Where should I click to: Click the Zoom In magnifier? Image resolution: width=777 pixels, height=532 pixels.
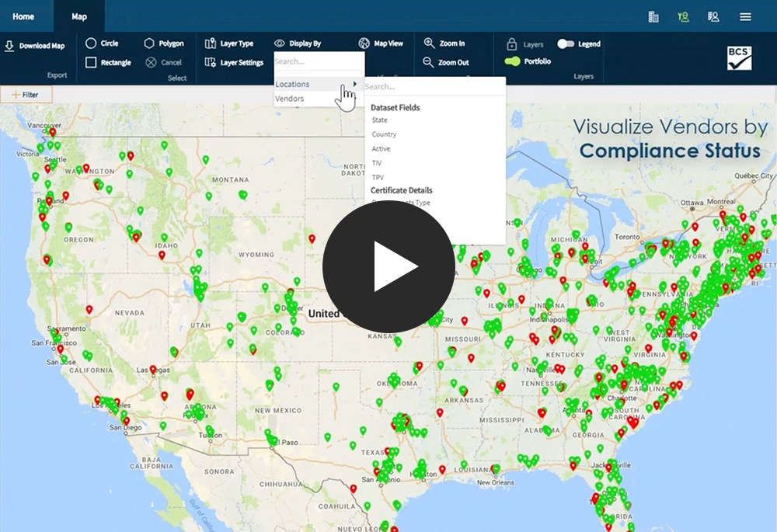pyautogui.click(x=428, y=43)
